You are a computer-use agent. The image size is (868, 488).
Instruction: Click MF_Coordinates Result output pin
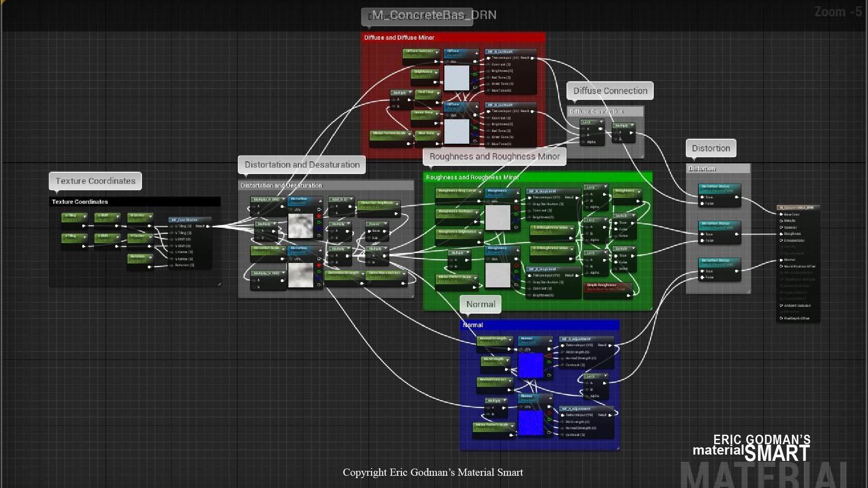point(208,226)
